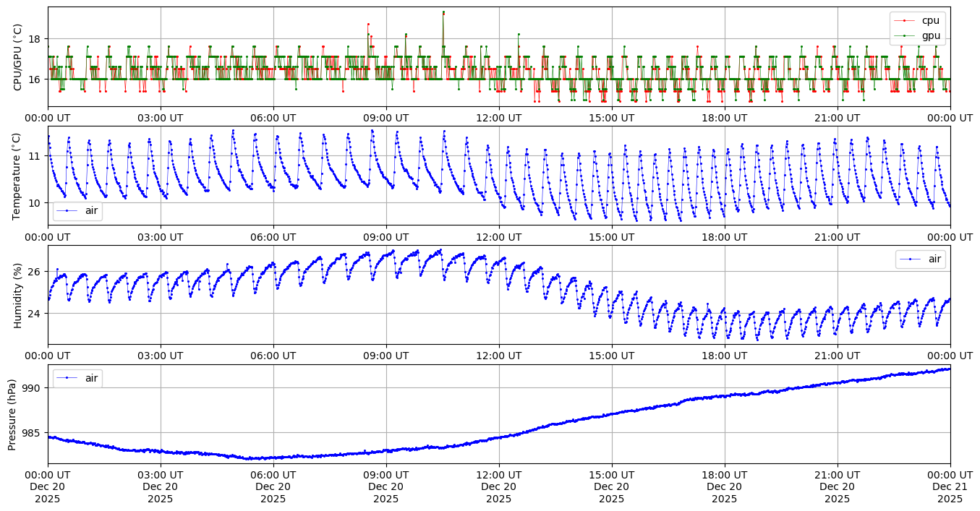Select the air legend in Pressure plot
Screen dimensions: 980x511
tap(90, 378)
